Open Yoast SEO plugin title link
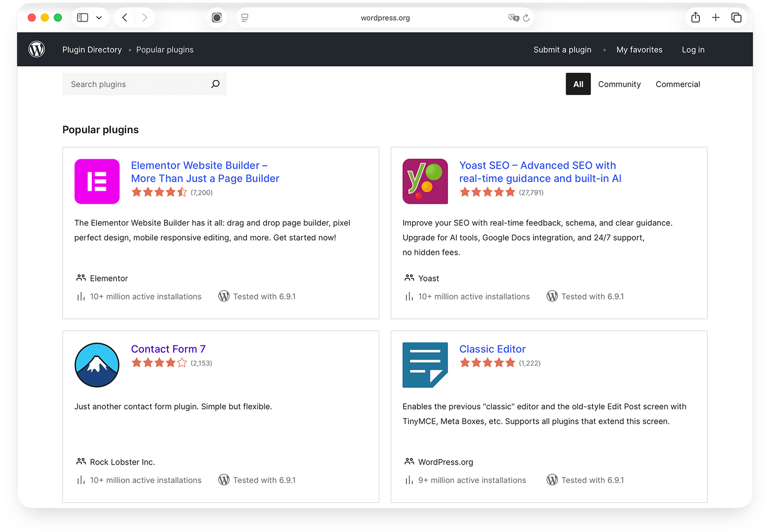 (540, 172)
